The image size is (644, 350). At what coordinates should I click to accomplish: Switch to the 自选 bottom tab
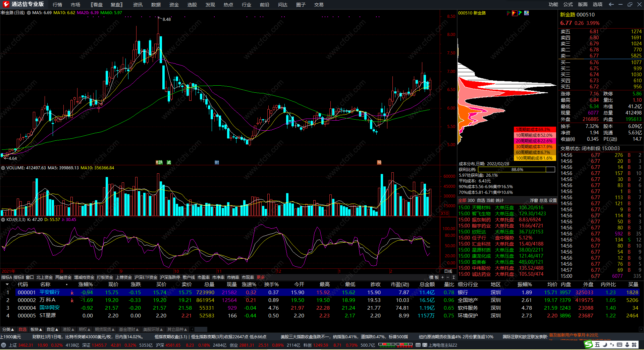point(22,330)
